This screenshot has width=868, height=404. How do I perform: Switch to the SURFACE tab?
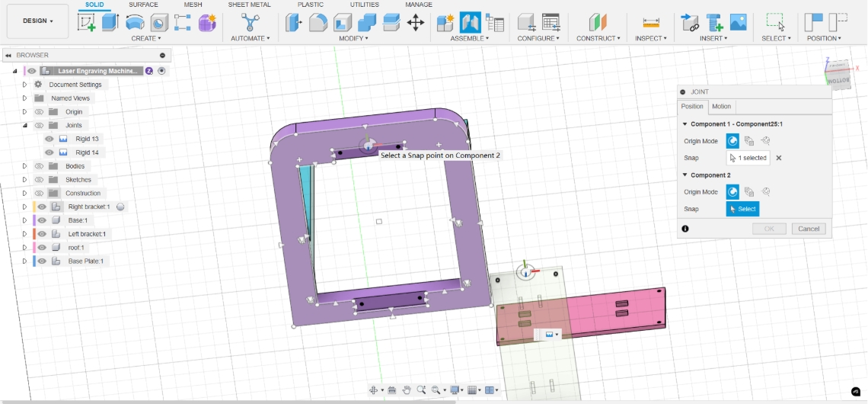pyautogui.click(x=143, y=5)
